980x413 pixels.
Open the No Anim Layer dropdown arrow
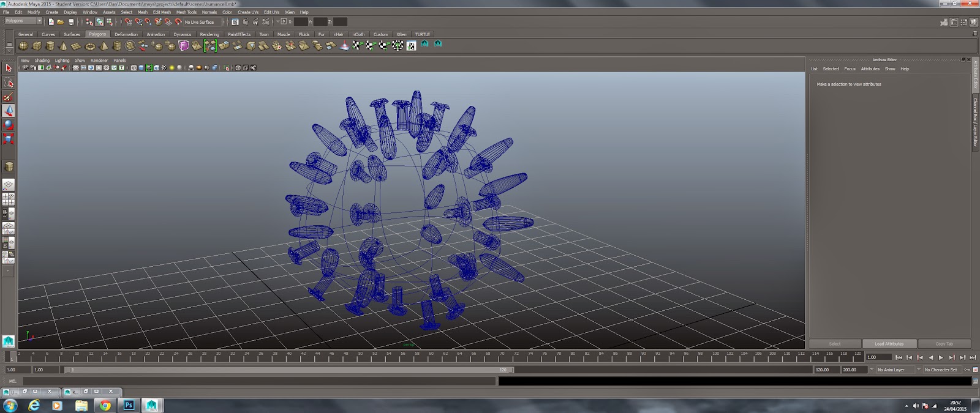pyautogui.click(x=872, y=370)
